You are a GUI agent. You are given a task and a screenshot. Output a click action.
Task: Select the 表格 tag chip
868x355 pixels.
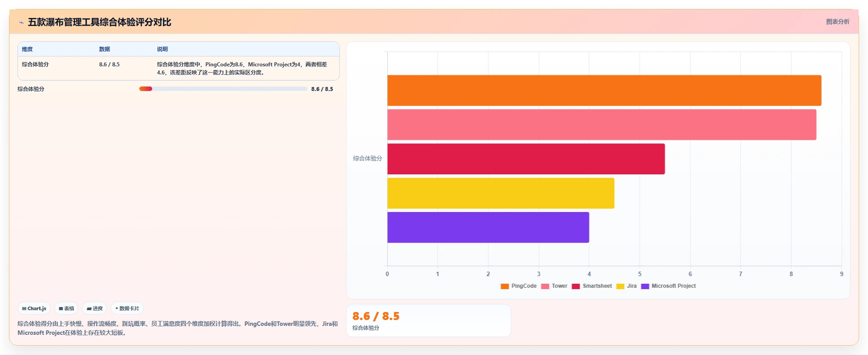66,308
